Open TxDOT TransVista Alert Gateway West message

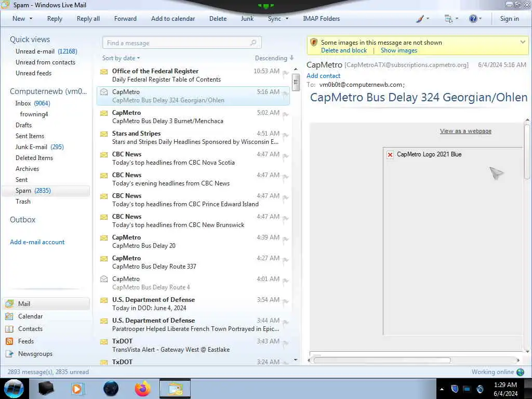(193, 345)
